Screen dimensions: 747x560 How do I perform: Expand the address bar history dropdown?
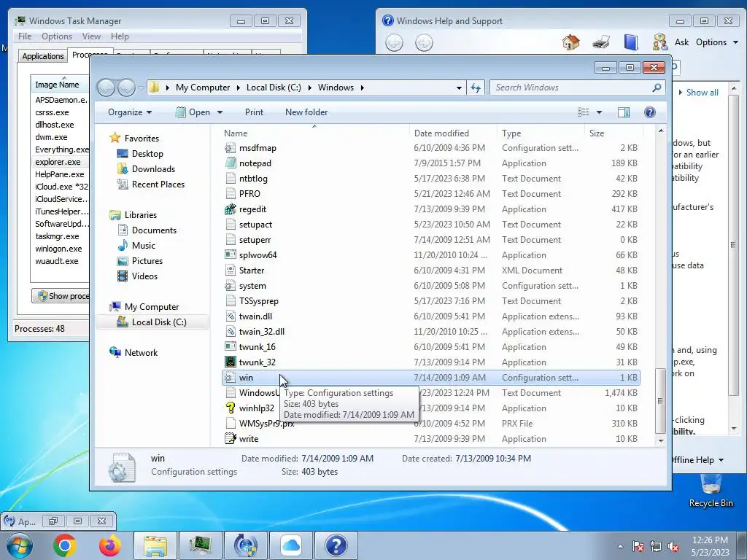click(459, 87)
